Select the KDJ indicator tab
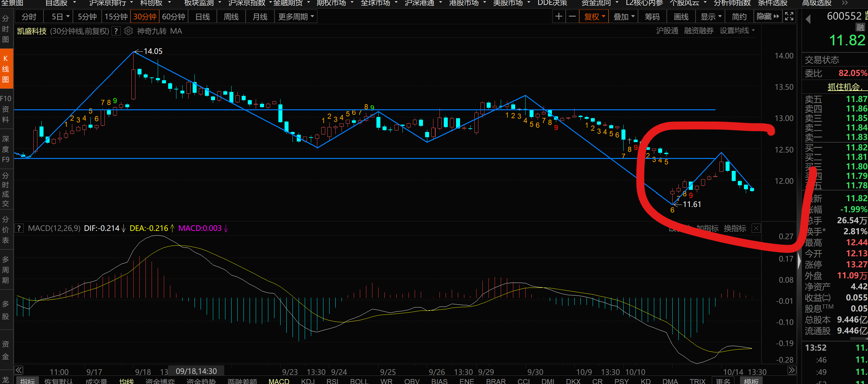 pos(308,381)
